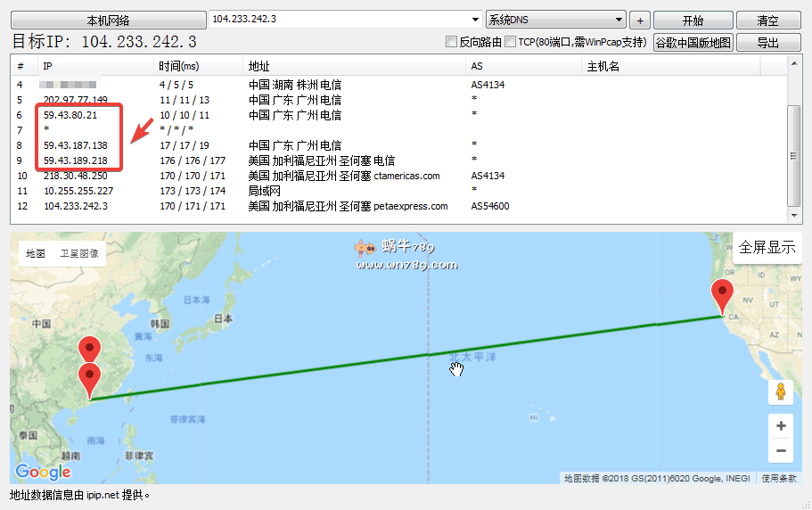Expand the 系统DNS dropdown

point(619,20)
